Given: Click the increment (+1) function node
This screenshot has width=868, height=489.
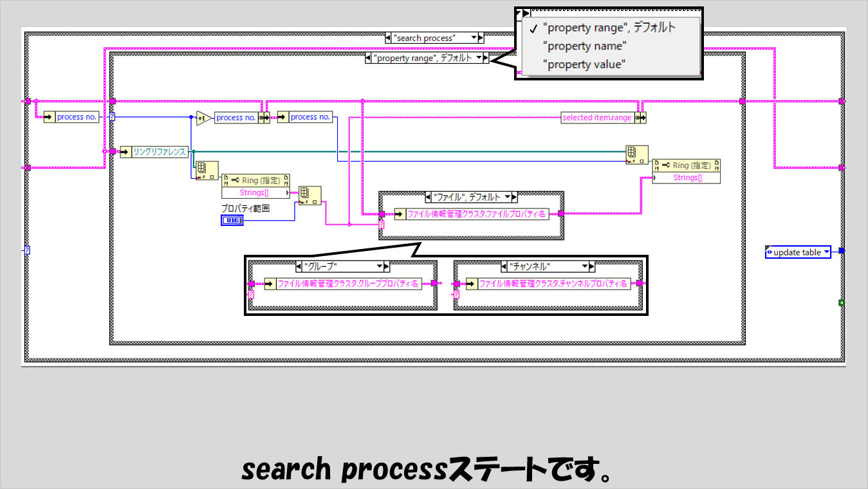Looking at the screenshot, I should pos(203,118).
